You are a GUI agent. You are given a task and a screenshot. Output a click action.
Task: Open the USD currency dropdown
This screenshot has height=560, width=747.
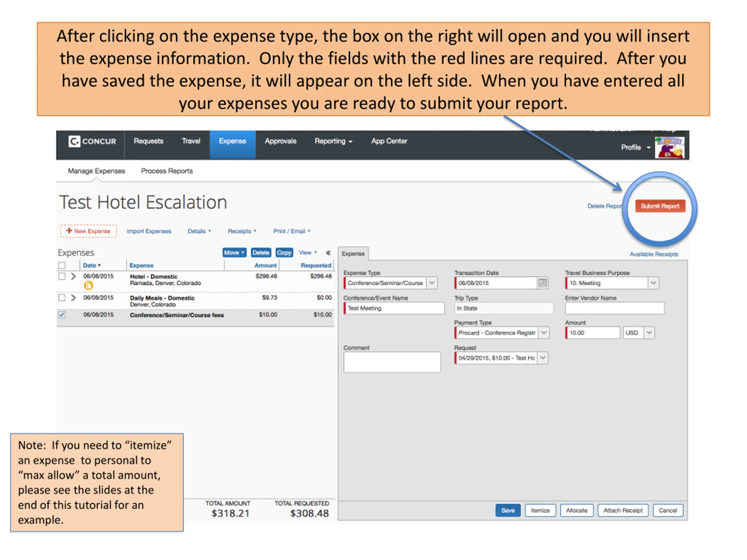(x=649, y=332)
